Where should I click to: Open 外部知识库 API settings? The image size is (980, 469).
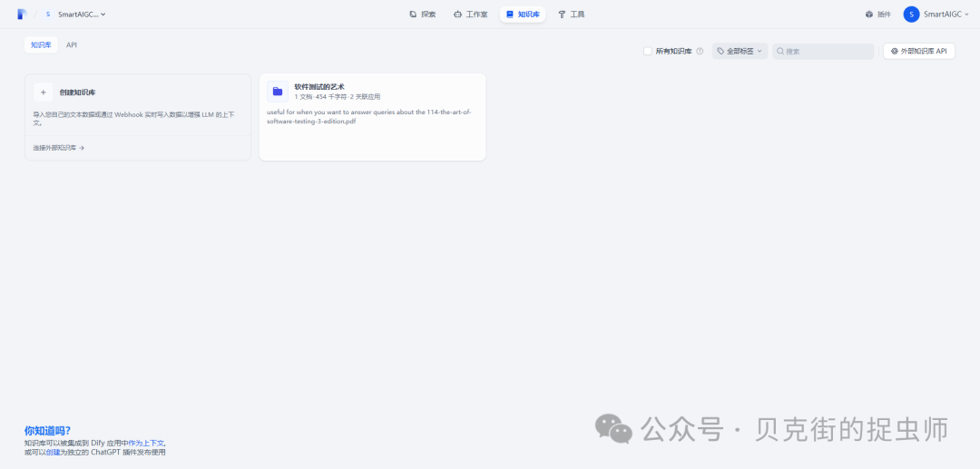coord(918,51)
